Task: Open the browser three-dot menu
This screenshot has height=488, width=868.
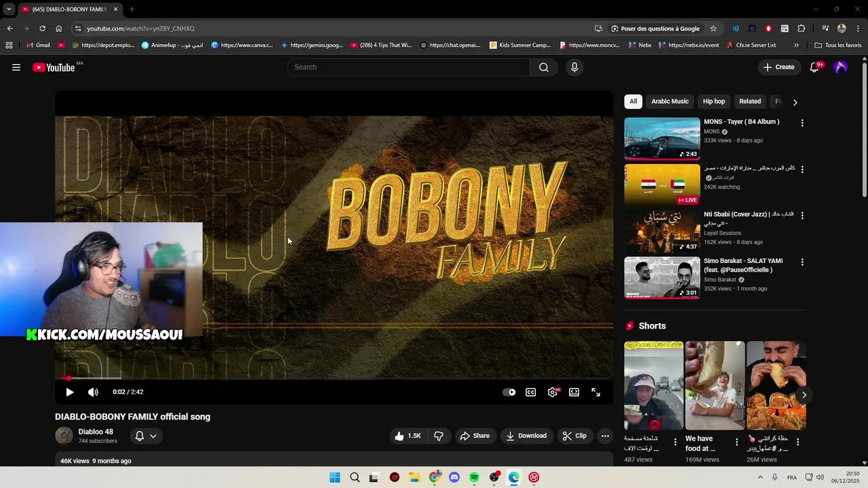Action: [858, 28]
